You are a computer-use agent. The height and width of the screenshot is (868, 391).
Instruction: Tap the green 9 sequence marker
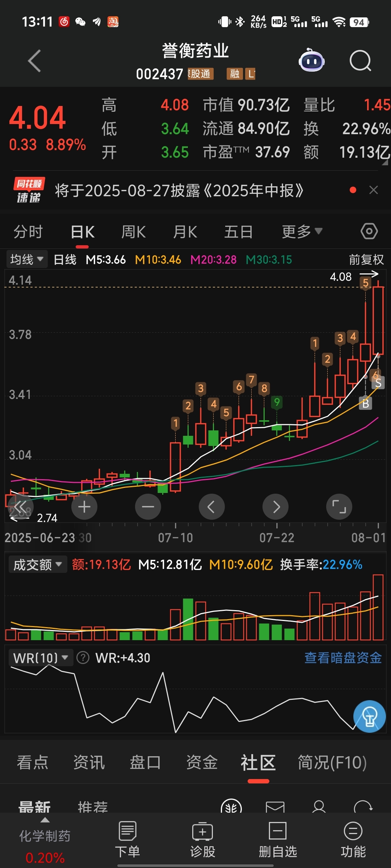click(x=277, y=402)
